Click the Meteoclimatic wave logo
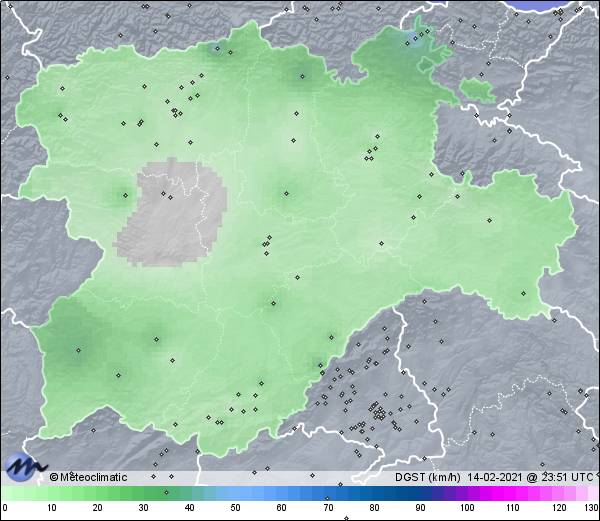This screenshot has height=521, width=600. click(25, 467)
